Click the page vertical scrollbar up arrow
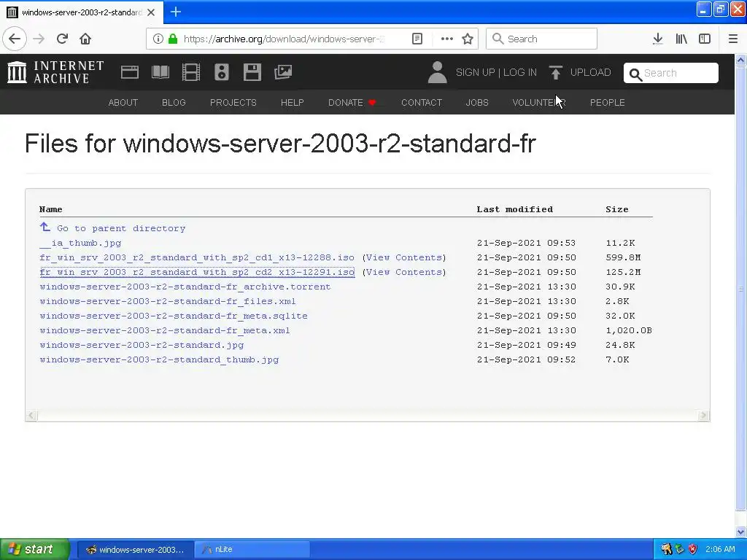This screenshot has width=747, height=560. pyautogui.click(x=740, y=60)
